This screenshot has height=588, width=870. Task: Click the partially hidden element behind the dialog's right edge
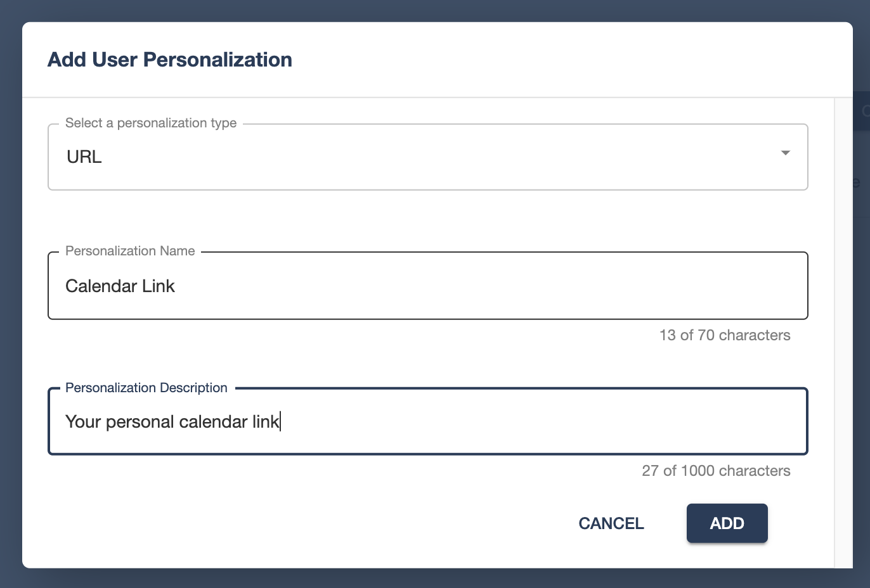(862, 111)
